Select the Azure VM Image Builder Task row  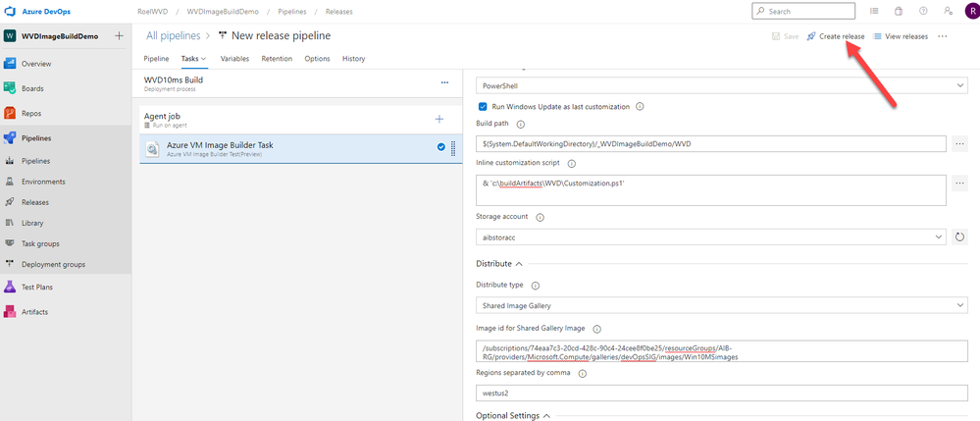tap(300, 149)
